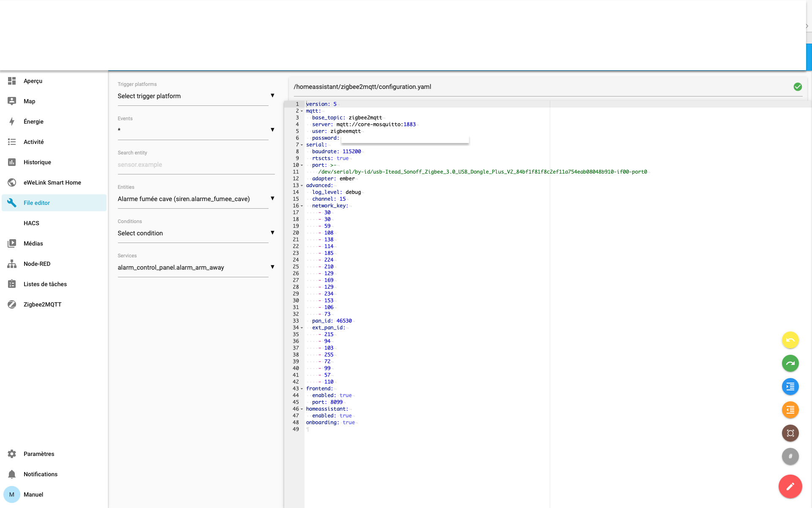Fold the frontend section at line 43
This screenshot has width=812, height=508.
302,389
